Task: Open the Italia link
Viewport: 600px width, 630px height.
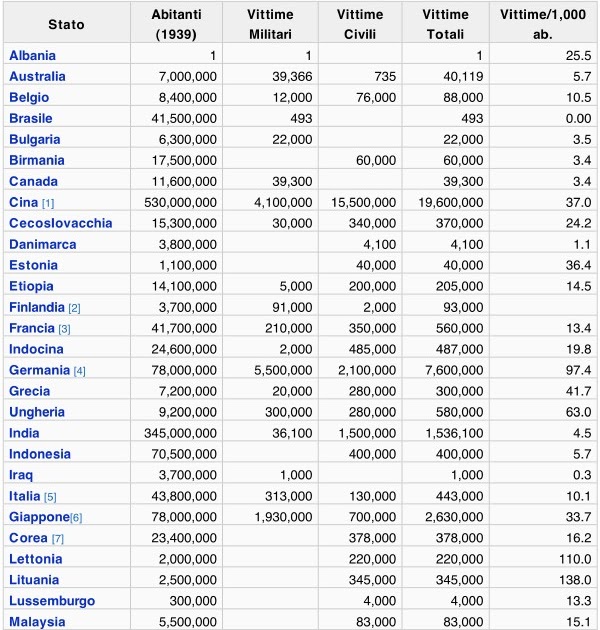Action: [25, 496]
